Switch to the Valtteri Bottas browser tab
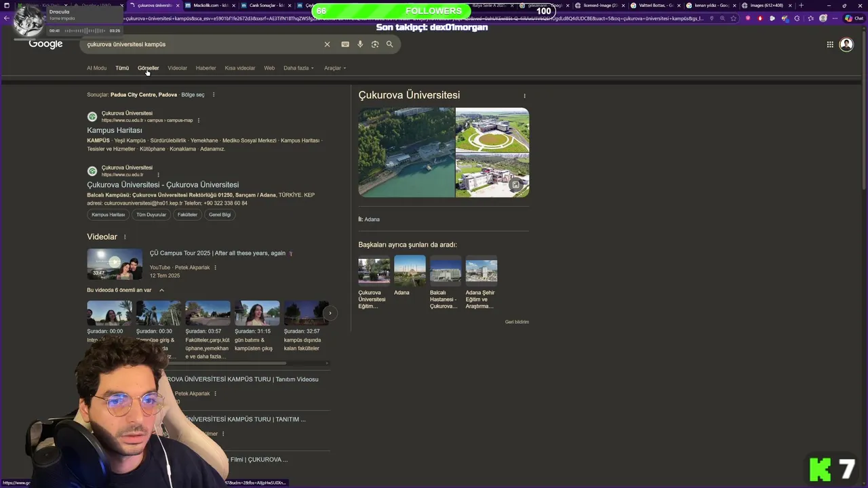 [654, 5]
